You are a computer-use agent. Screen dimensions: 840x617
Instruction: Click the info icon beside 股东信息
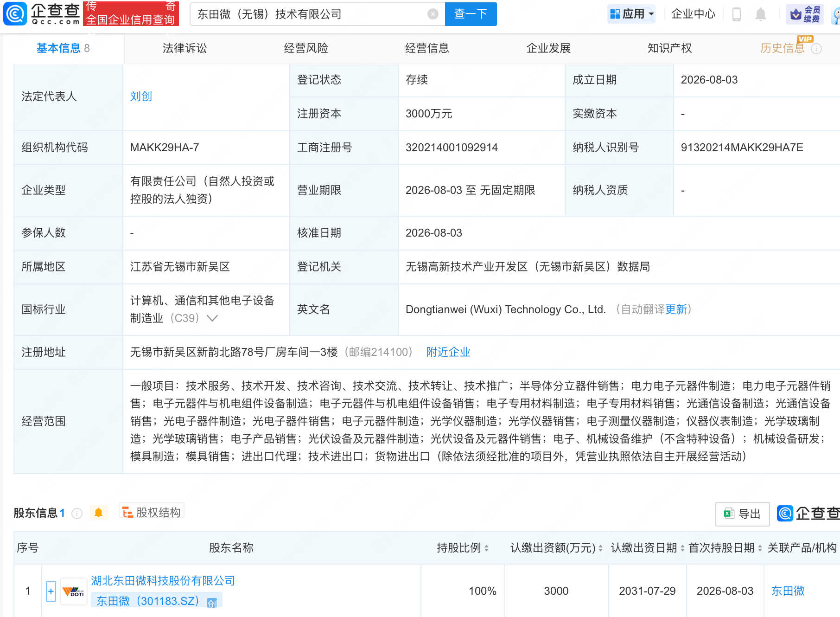(77, 514)
